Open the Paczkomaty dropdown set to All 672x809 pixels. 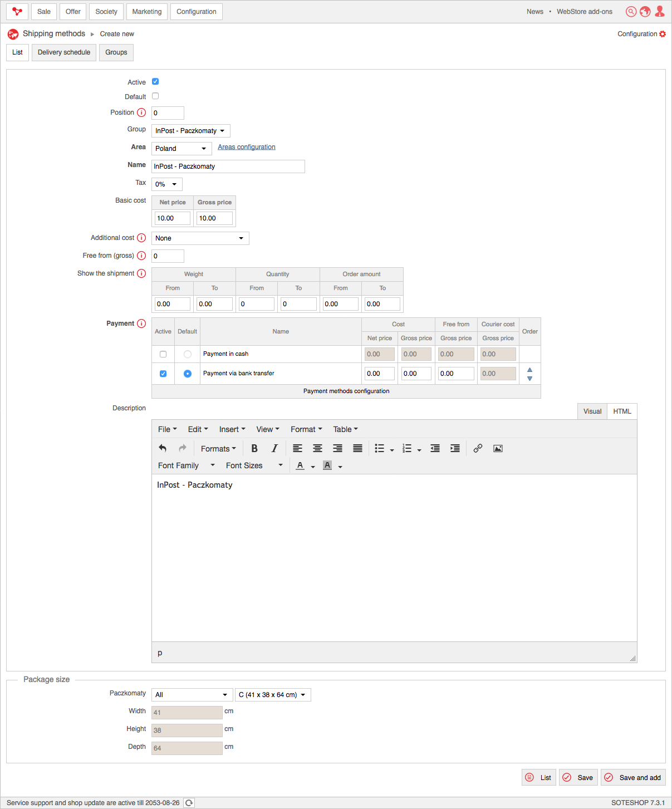pos(192,695)
